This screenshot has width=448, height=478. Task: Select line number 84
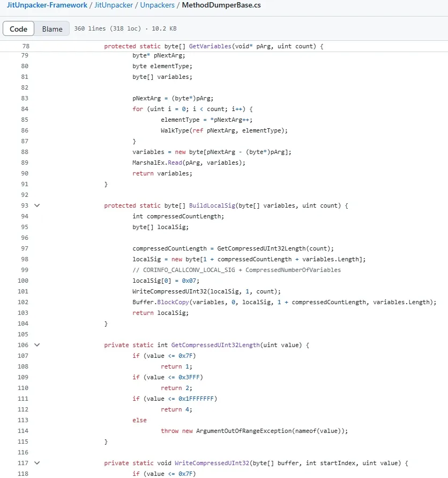pyautogui.click(x=25, y=109)
